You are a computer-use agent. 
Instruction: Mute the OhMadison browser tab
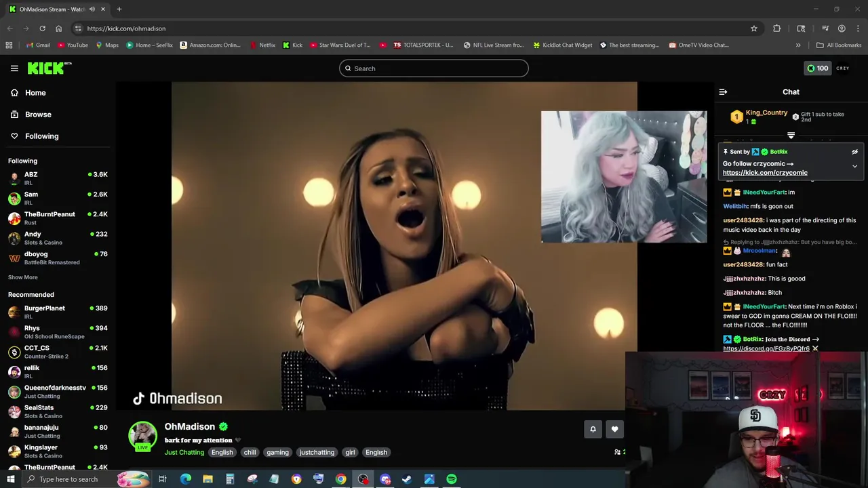[92, 9]
